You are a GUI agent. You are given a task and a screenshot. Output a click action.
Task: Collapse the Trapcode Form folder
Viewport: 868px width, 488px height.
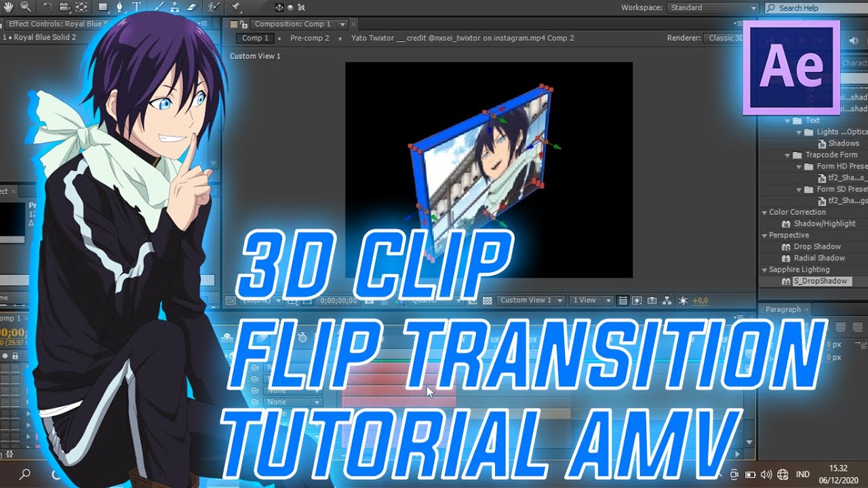(788, 155)
